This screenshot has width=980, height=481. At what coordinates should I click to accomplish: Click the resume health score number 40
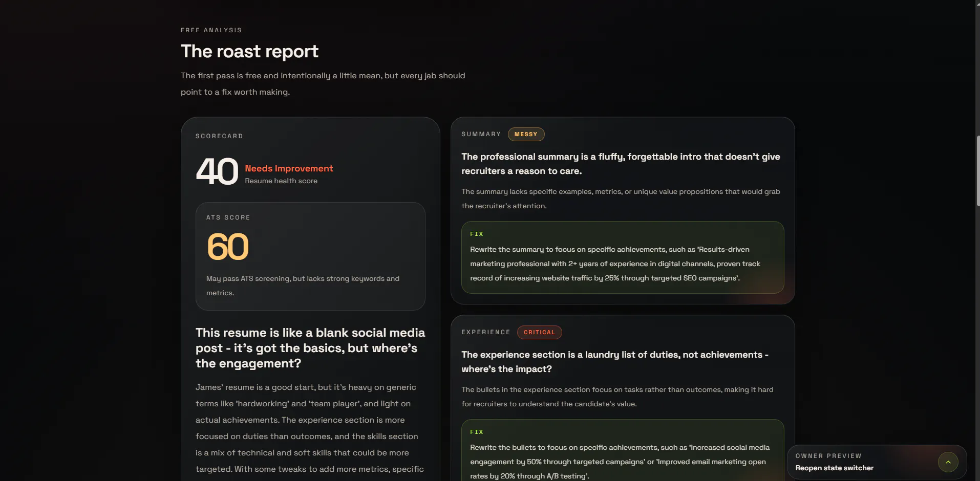(217, 171)
